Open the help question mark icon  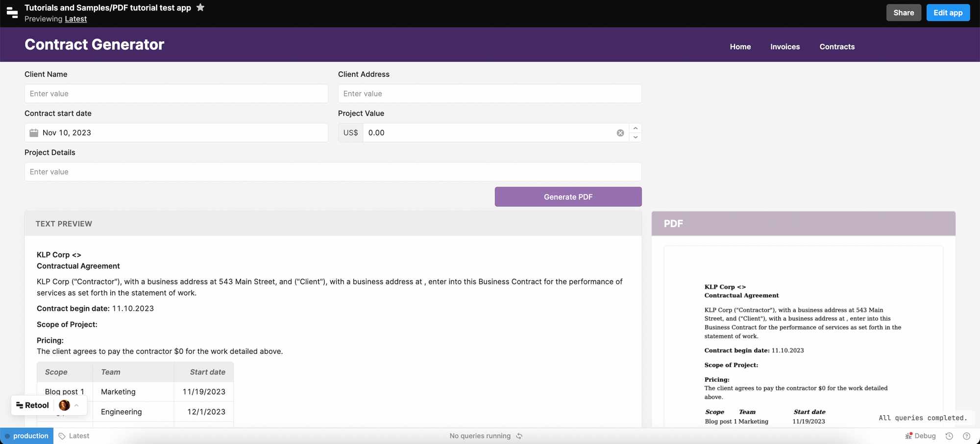click(967, 436)
